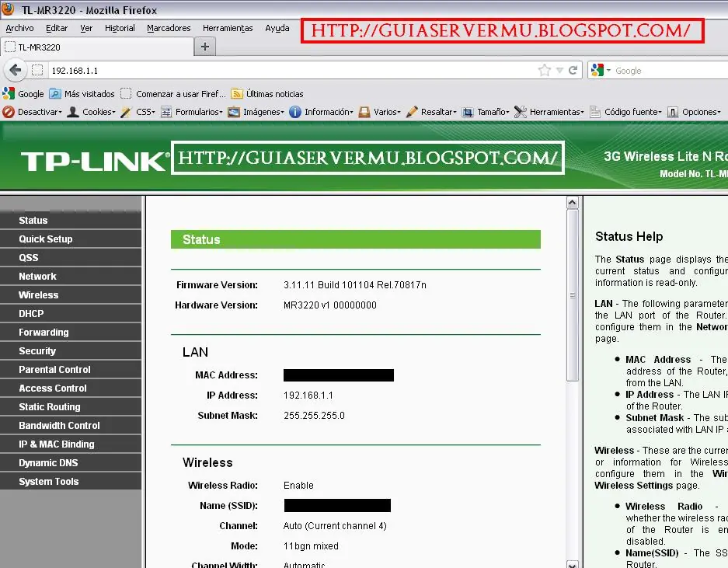This screenshot has width=728, height=568.
Task: Click the subnet mask value 255.255.255.0
Action: tap(315, 415)
